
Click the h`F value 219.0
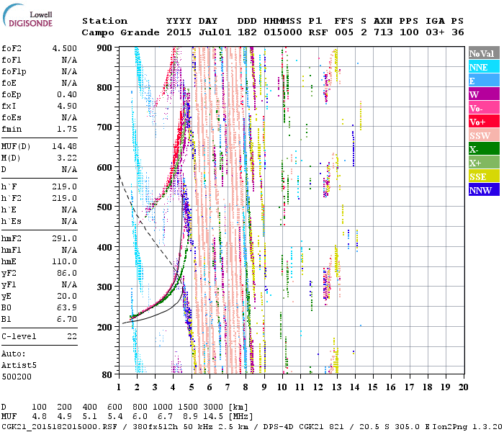point(65,186)
